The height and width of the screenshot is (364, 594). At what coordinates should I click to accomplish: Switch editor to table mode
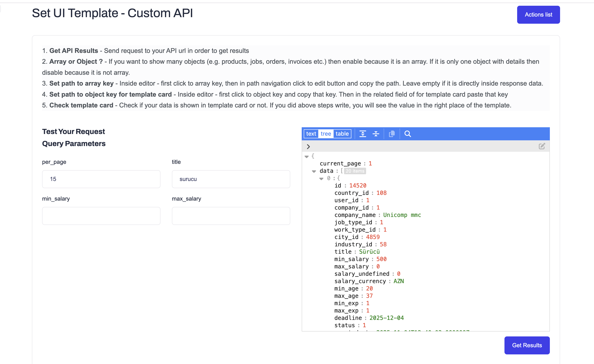click(x=342, y=134)
